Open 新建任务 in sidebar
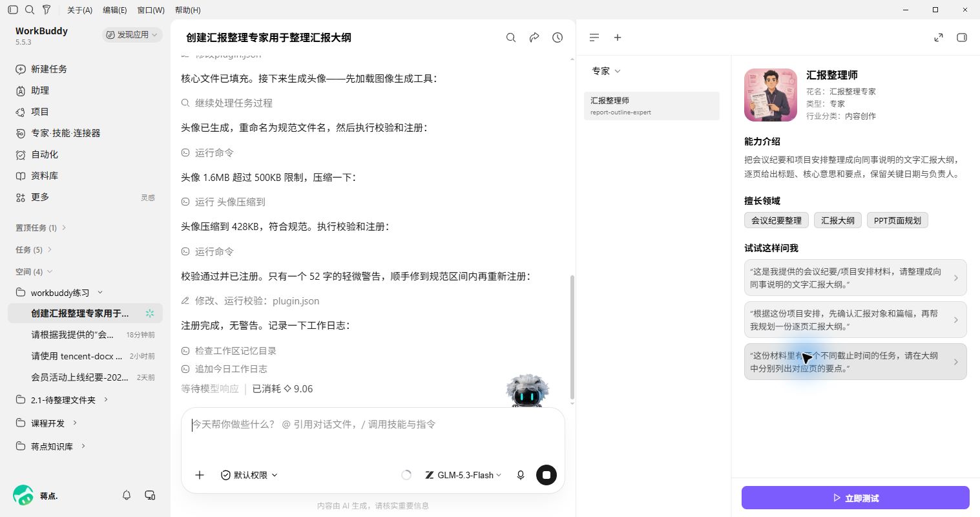 85,69
